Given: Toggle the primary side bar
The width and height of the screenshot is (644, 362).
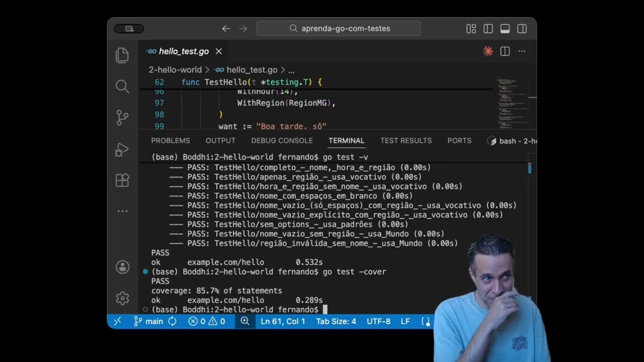Looking at the screenshot, I should [488, 29].
